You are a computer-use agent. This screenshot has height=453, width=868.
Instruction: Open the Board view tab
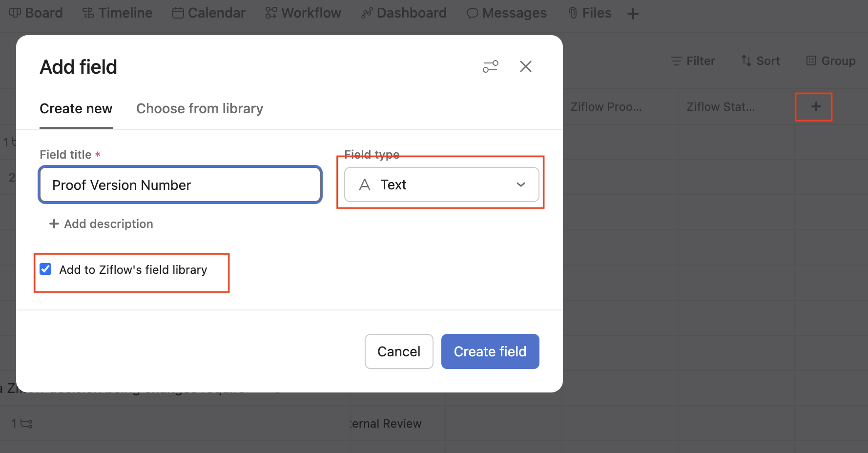pos(36,13)
